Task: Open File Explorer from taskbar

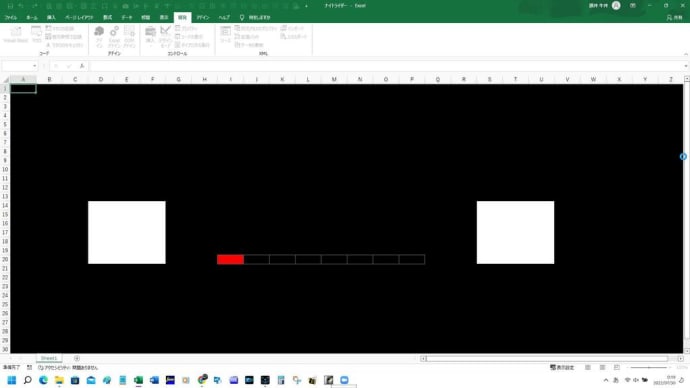Action: tap(59, 380)
